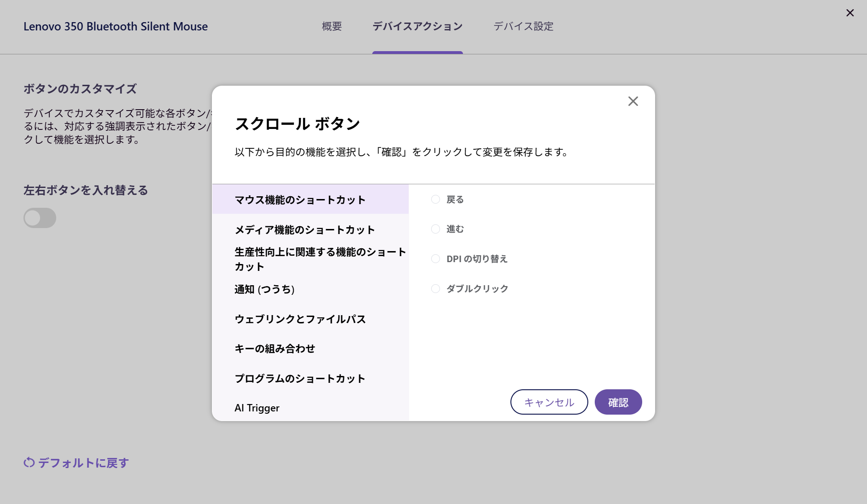Open ウェブリンクとファイルパス category
This screenshot has height=504, width=867.
click(300, 319)
